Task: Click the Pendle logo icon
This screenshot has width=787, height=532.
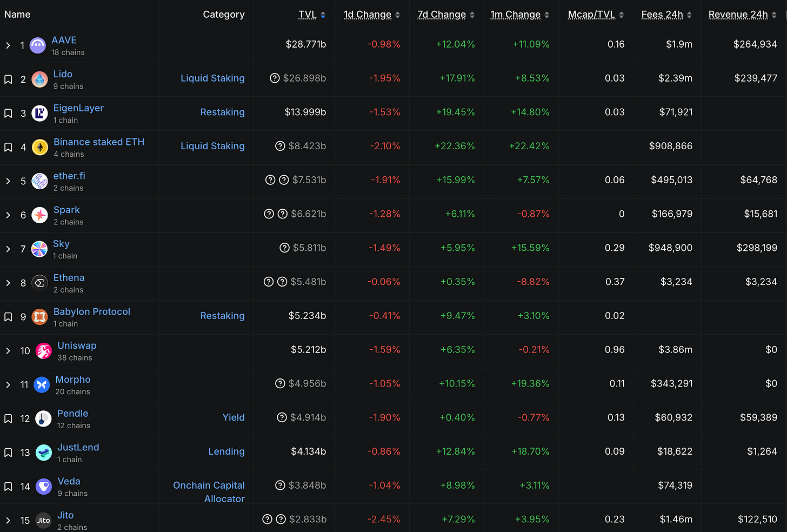Action: (x=43, y=418)
